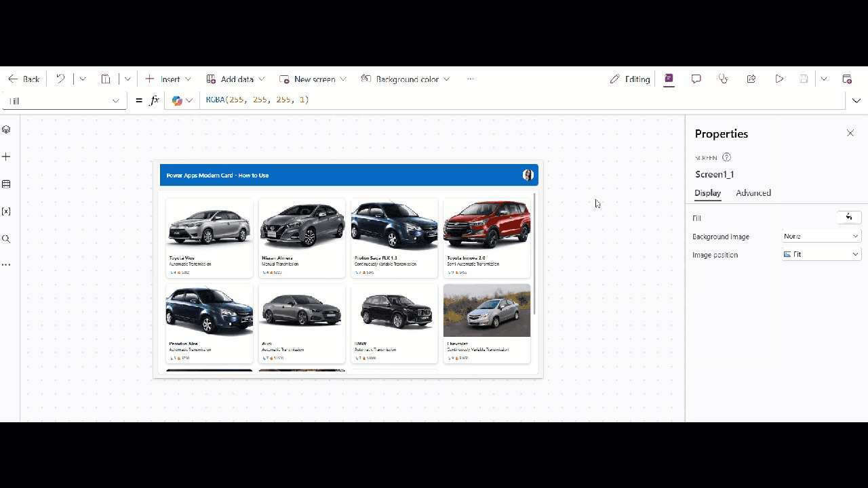Viewport: 868px width, 488px height.
Task: Open the Copilot dropdown in formula bar
Action: pyautogui.click(x=182, y=100)
